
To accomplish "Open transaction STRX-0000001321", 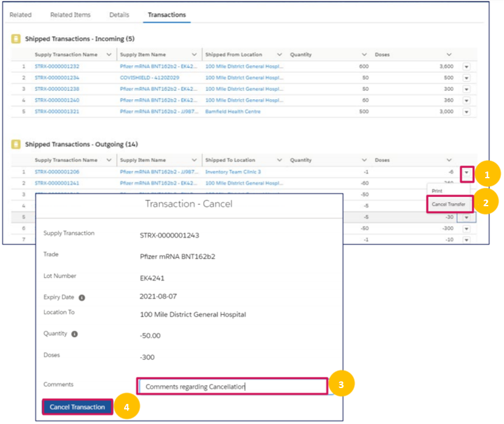I will (57, 111).
